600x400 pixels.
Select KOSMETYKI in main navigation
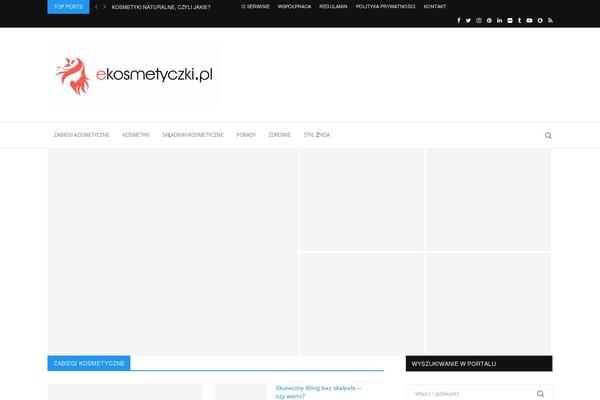pyautogui.click(x=136, y=135)
